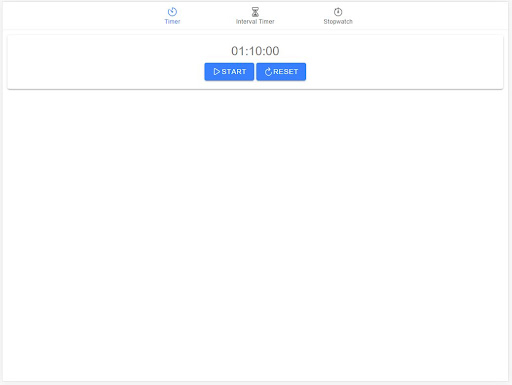Click the second colon in the time display
Screen dimensions: 512x385
264,52
